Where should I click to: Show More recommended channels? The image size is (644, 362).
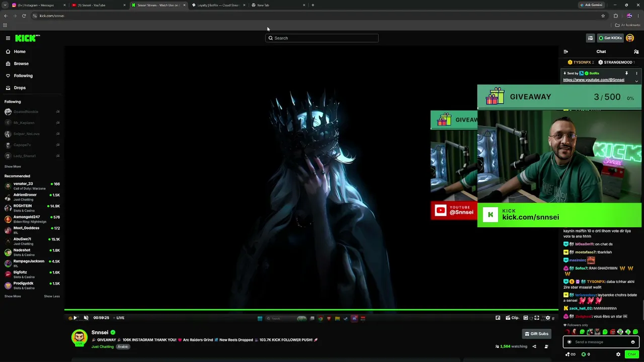pyautogui.click(x=13, y=297)
